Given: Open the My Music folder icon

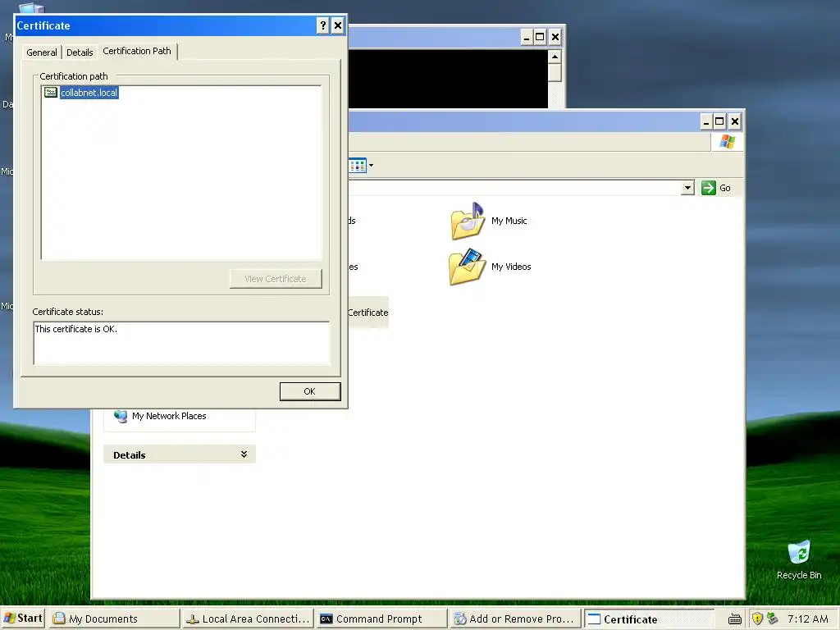Looking at the screenshot, I should click(468, 221).
